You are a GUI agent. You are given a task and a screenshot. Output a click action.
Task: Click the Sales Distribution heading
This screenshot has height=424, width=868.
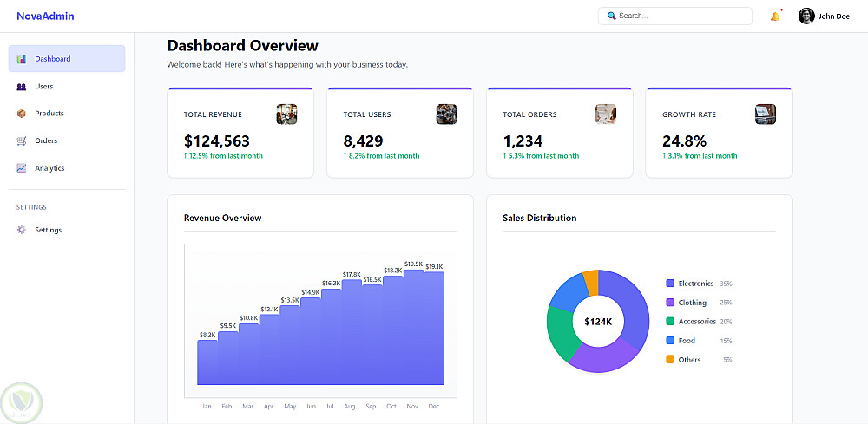[x=540, y=218]
